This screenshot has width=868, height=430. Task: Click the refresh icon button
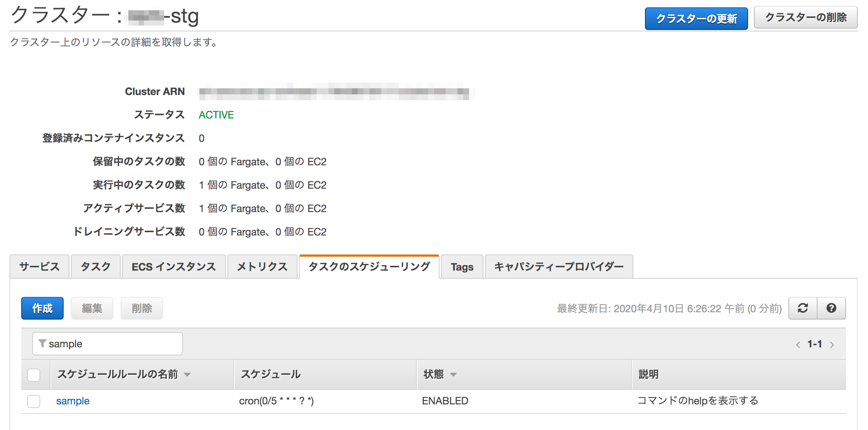(x=803, y=308)
